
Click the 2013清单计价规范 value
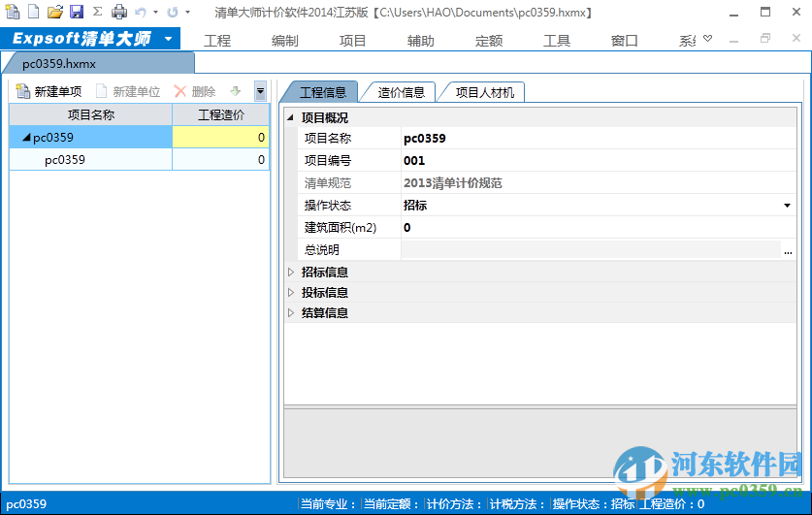pos(453,182)
